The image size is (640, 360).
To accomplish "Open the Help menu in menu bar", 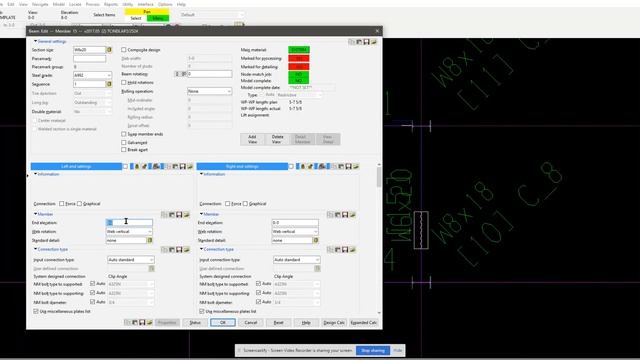I will (181, 4).
